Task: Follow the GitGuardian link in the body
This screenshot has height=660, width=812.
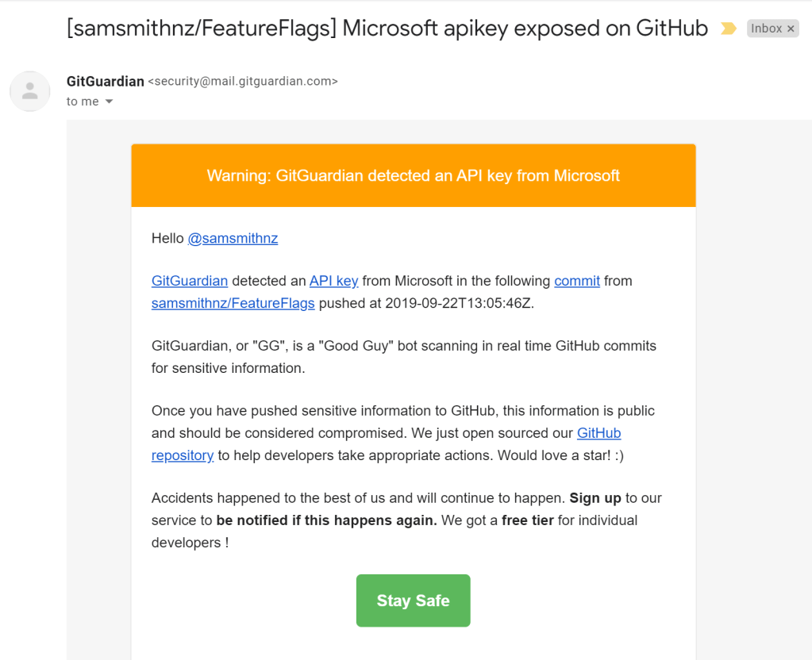Action: [x=190, y=281]
